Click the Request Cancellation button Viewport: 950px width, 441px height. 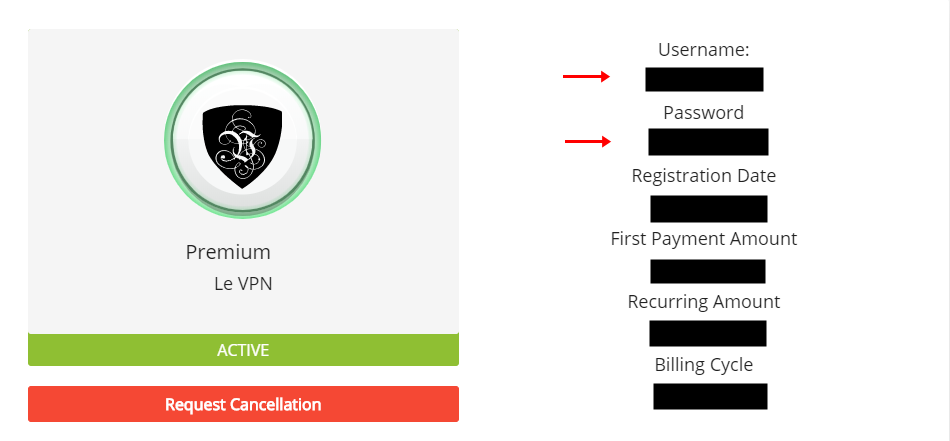click(243, 404)
